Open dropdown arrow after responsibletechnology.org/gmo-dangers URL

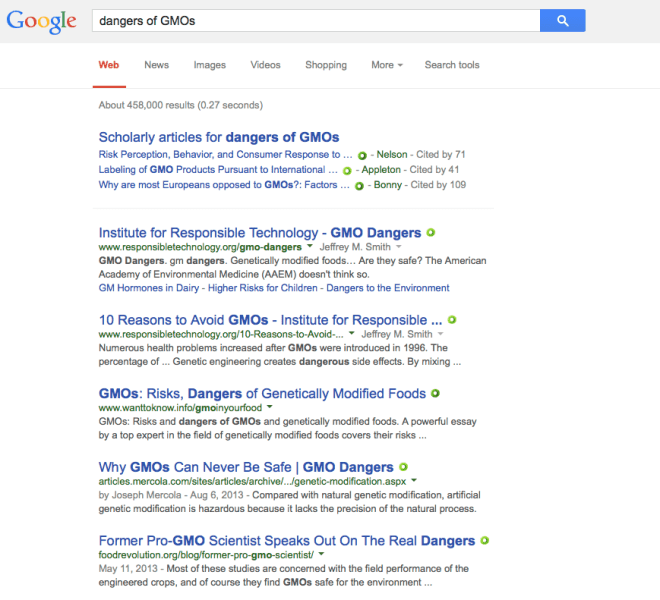tap(310, 246)
